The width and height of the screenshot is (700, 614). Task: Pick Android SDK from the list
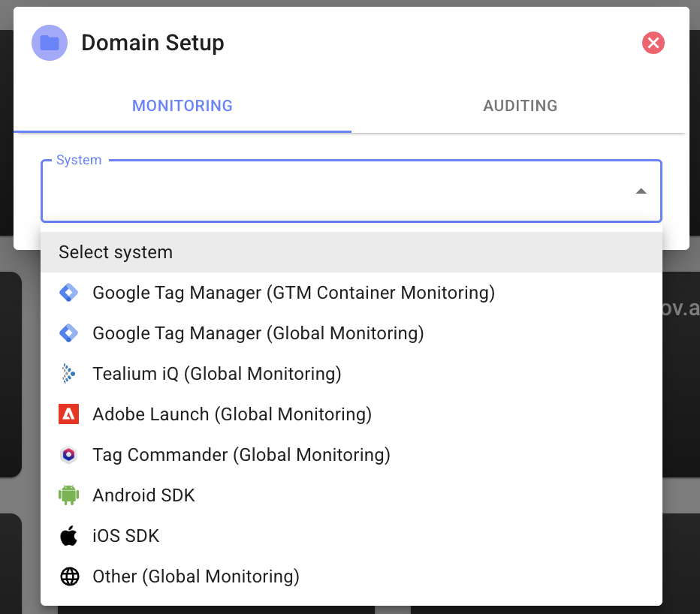click(143, 495)
